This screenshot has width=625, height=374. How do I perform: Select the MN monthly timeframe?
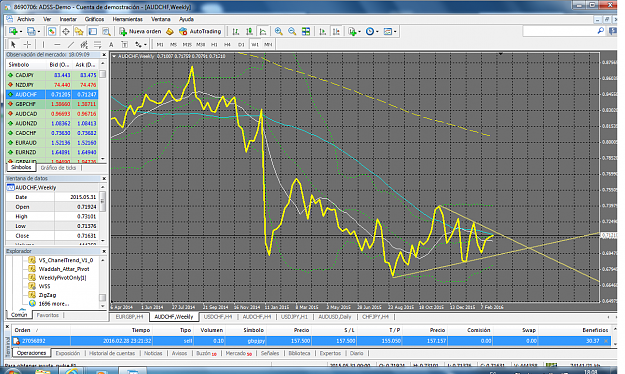click(x=268, y=44)
